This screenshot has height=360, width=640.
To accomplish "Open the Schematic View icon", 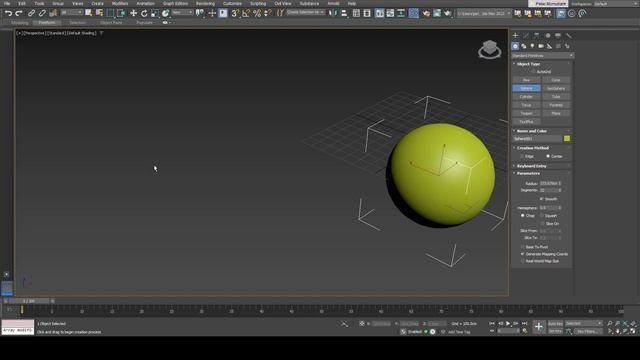I will (401, 13).
